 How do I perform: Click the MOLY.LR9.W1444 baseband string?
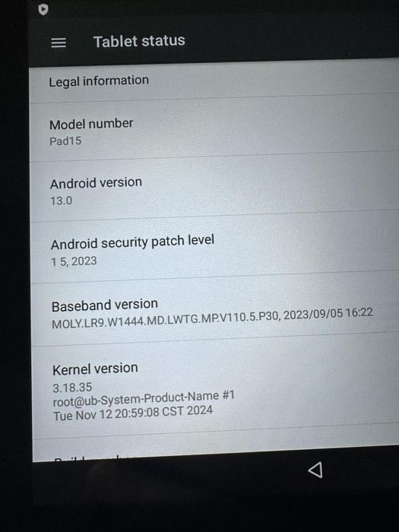coord(166,321)
